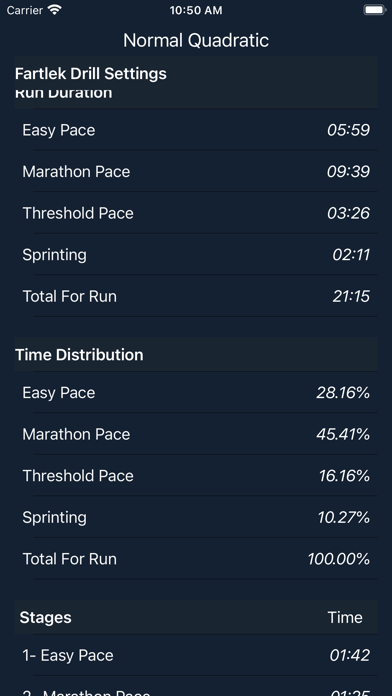This screenshot has width=392, height=696.
Task: Tap the 10:50 AM clock
Action: 196,10
